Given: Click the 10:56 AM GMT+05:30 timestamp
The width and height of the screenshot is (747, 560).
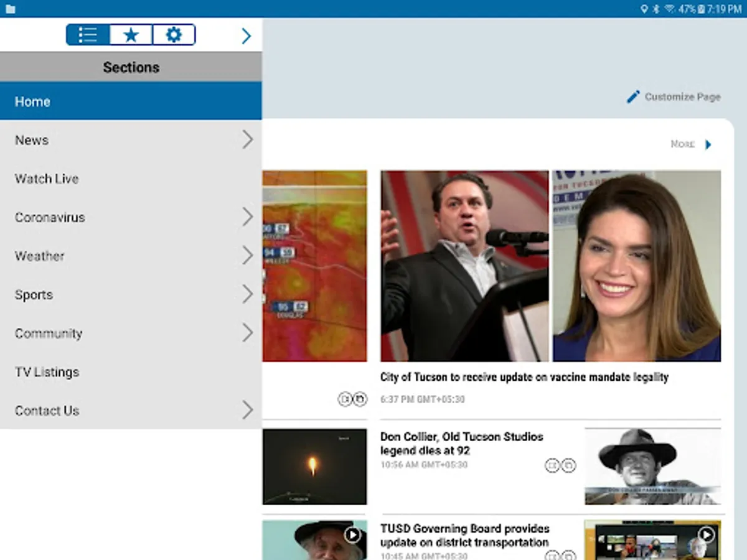Looking at the screenshot, I should [424, 465].
